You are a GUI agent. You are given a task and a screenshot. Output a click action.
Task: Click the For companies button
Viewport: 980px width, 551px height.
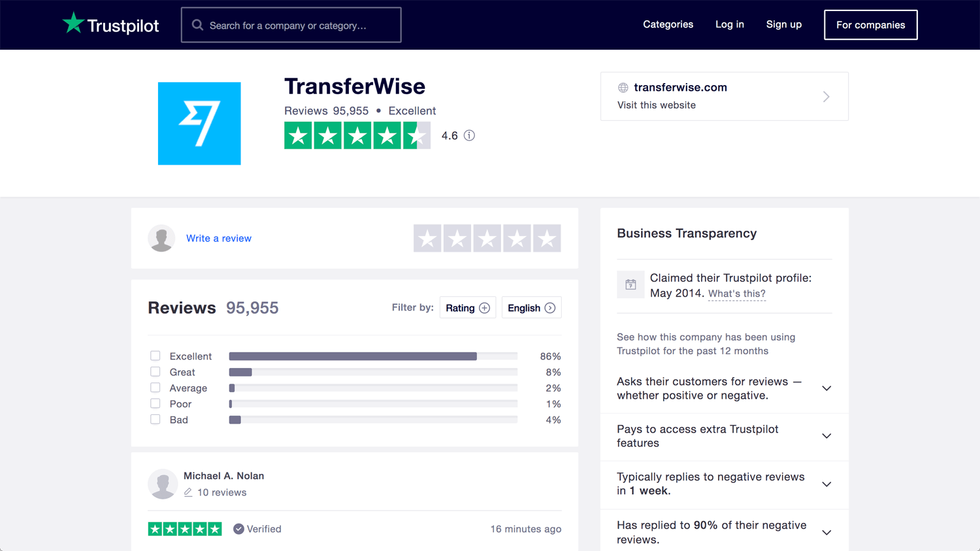(x=871, y=25)
